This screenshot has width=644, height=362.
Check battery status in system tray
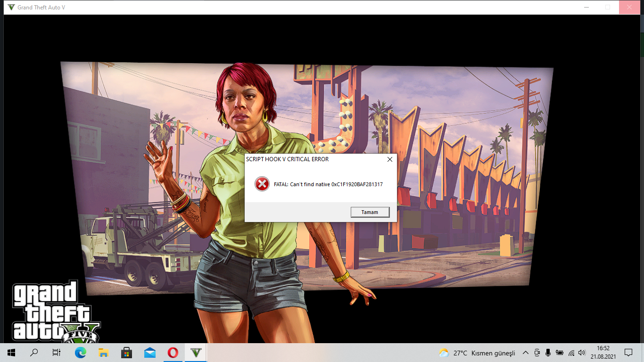(x=560, y=353)
